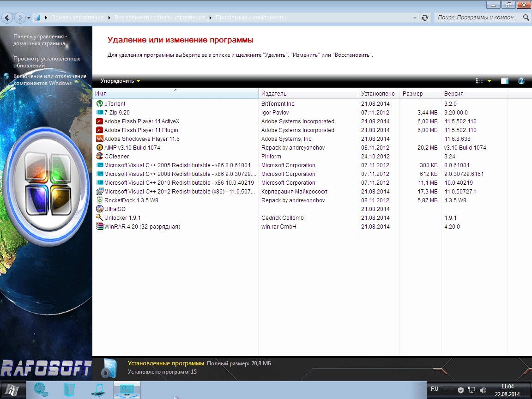Click the search magnifier icon
532x399 pixels.
coord(526,17)
